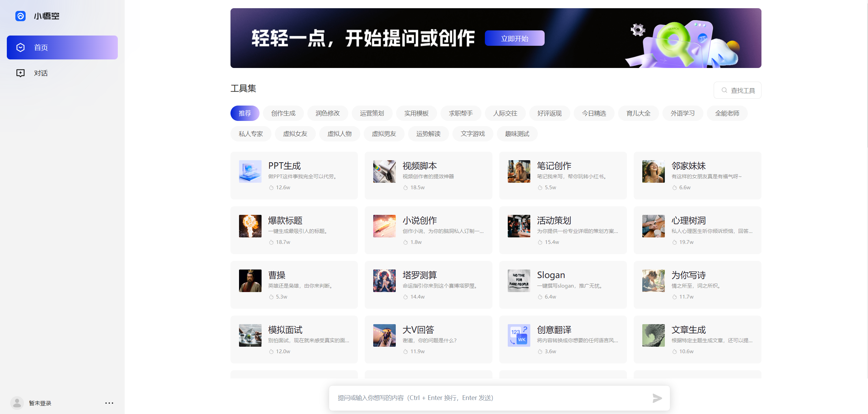Click the 查找工具 search field
Viewport: 868px width, 414px height.
(737, 90)
